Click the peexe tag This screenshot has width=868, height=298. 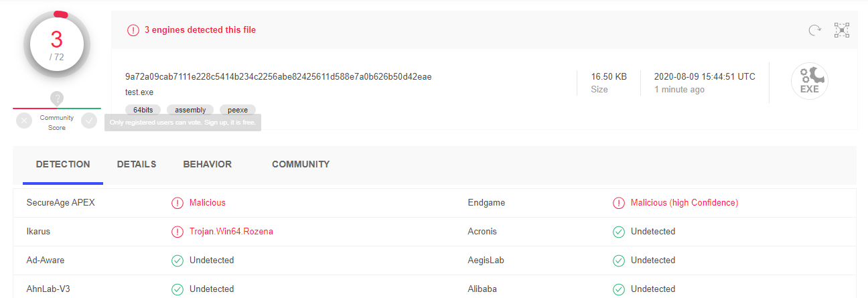coord(238,110)
